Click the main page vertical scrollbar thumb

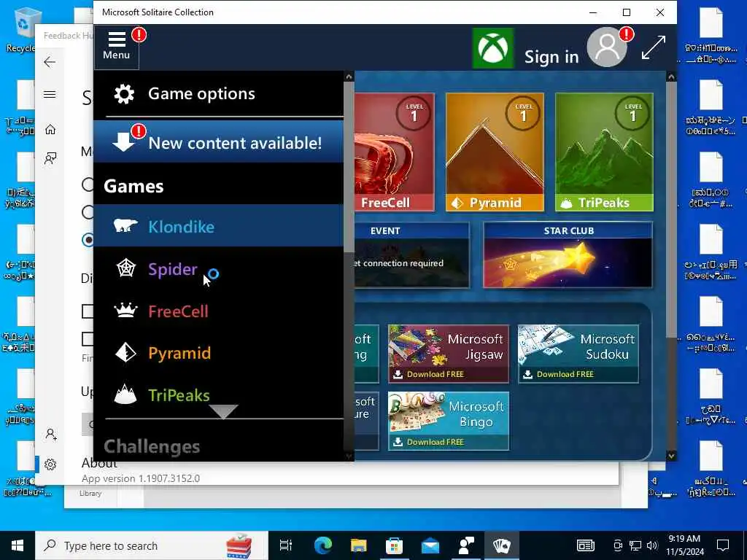pyautogui.click(x=671, y=210)
